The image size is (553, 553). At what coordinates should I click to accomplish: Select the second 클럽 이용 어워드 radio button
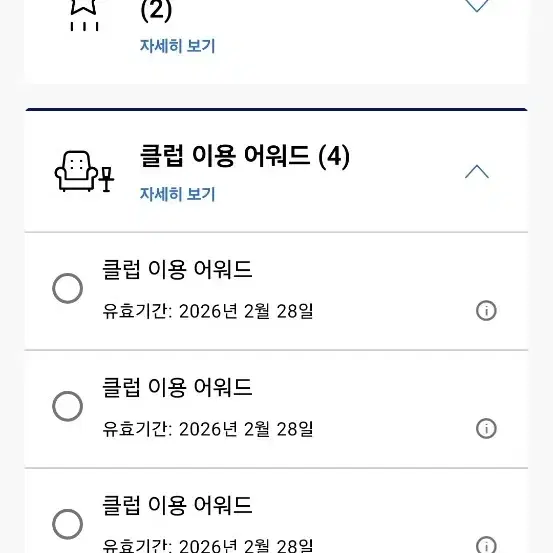point(67,406)
